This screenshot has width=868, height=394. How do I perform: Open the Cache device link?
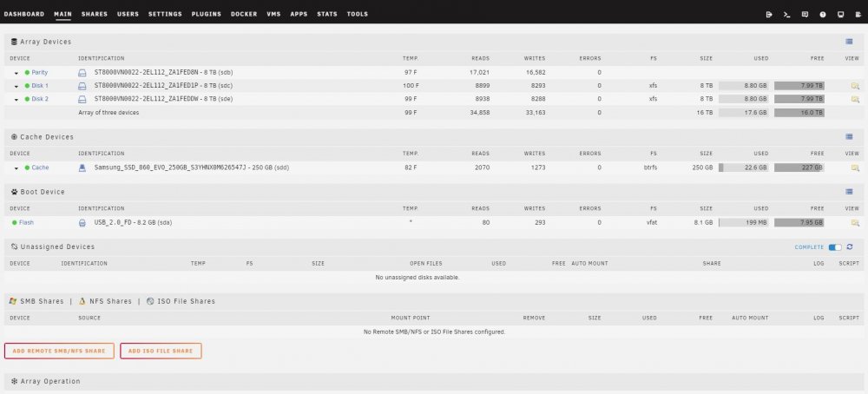coord(40,167)
